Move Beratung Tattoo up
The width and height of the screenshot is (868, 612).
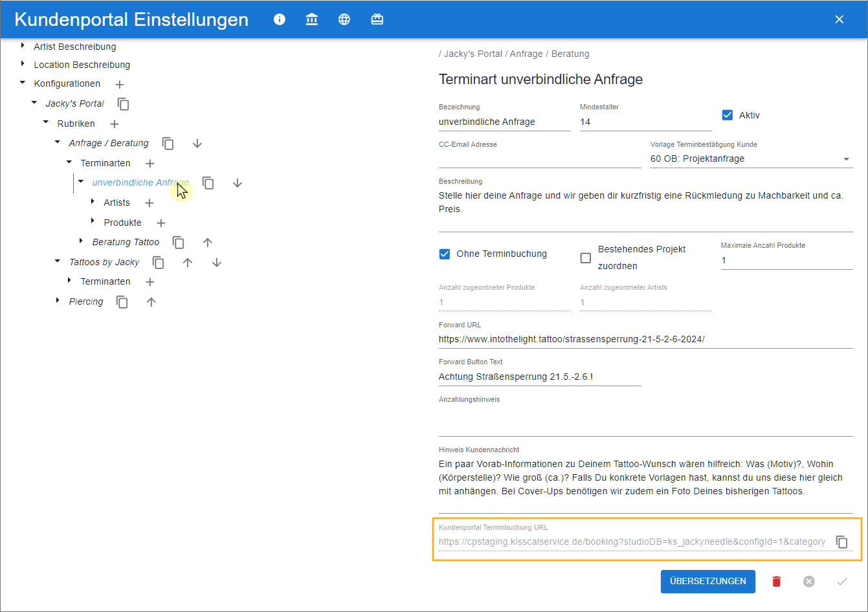[208, 243]
